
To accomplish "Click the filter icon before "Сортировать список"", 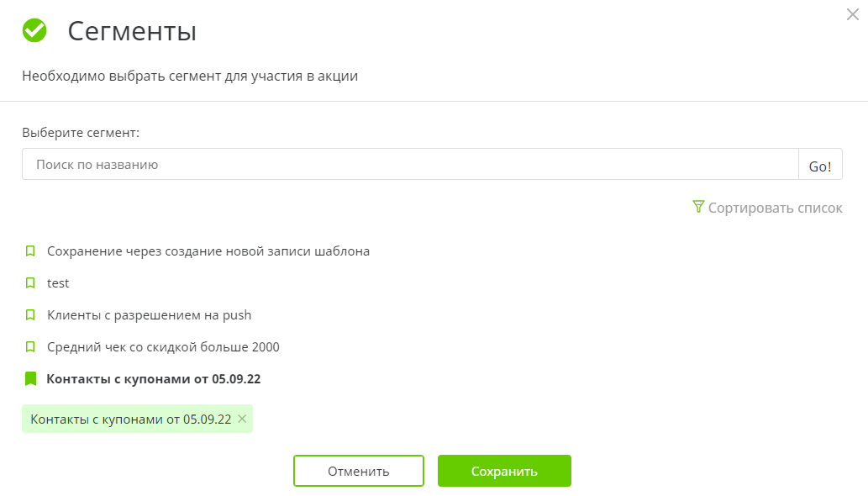I will tap(698, 207).
